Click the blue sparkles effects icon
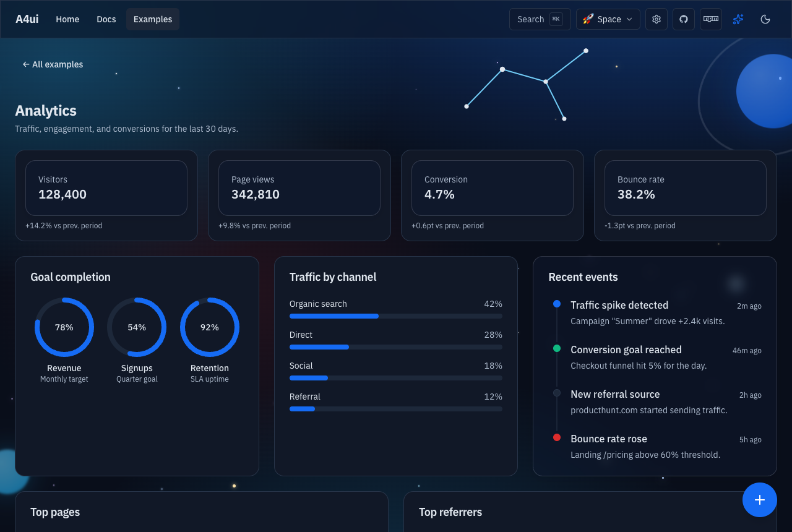 pos(738,19)
